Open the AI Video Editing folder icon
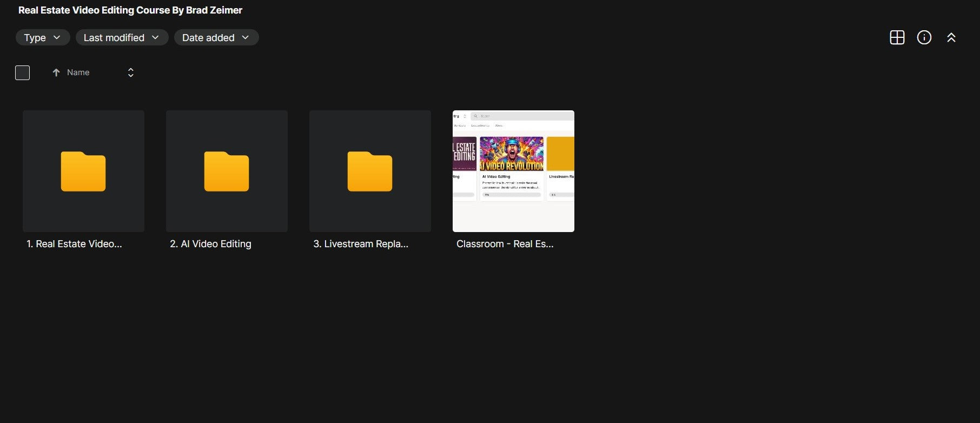 (227, 171)
